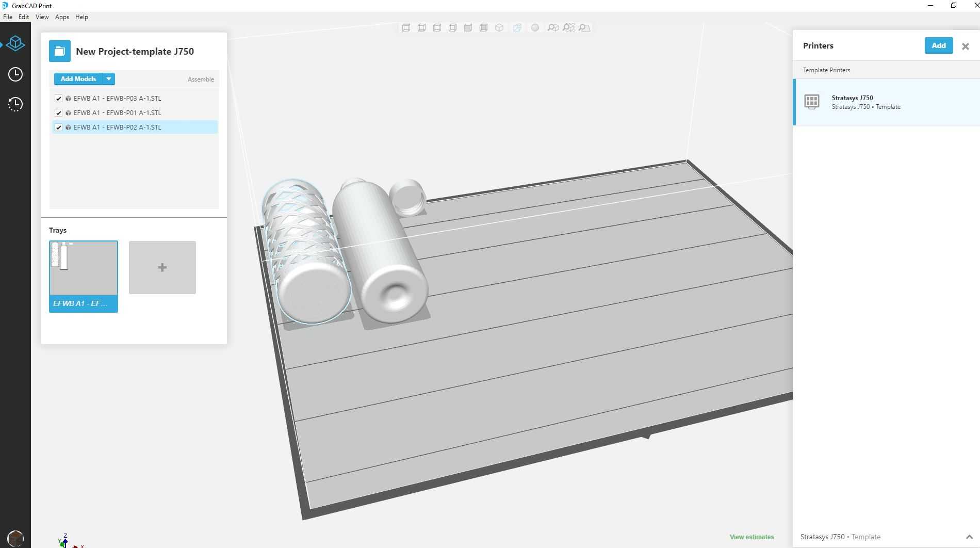The width and height of the screenshot is (980, 548).
Task: Select the lattice sleeve model on the tray
Action: [x=306, y=251]
